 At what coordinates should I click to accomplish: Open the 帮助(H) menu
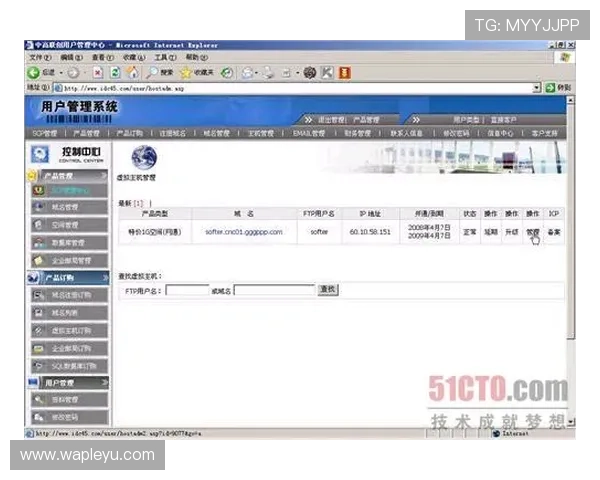(197, 57)
